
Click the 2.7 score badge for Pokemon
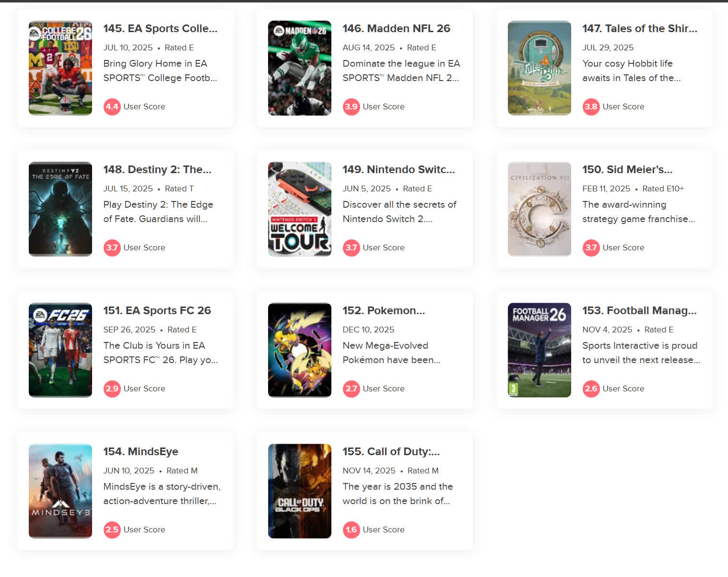351,389
